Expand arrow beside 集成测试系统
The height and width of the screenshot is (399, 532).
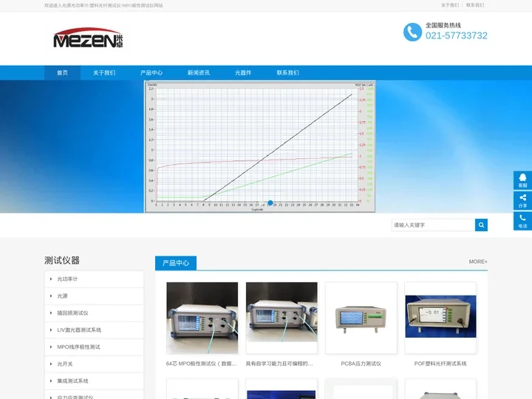point(51,381)
